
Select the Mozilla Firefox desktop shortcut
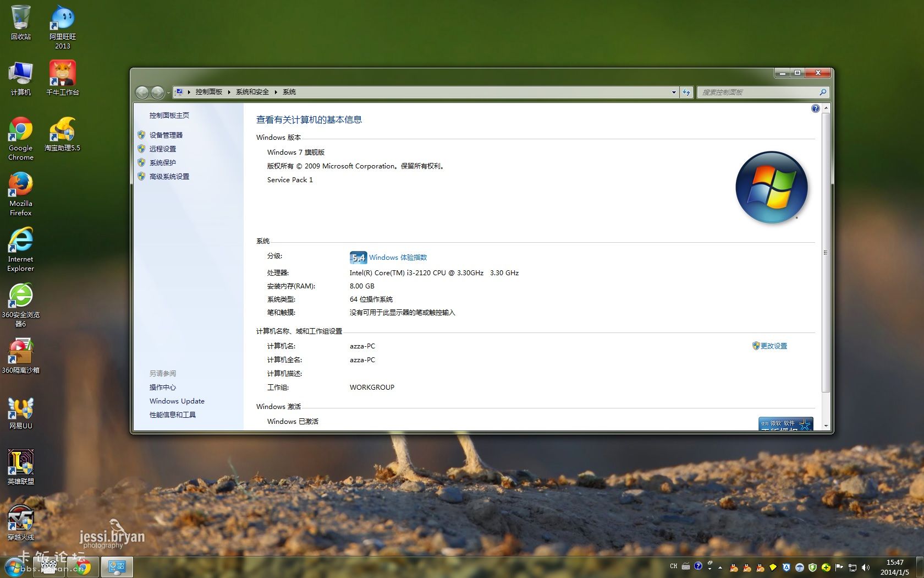tap(21, 194)
